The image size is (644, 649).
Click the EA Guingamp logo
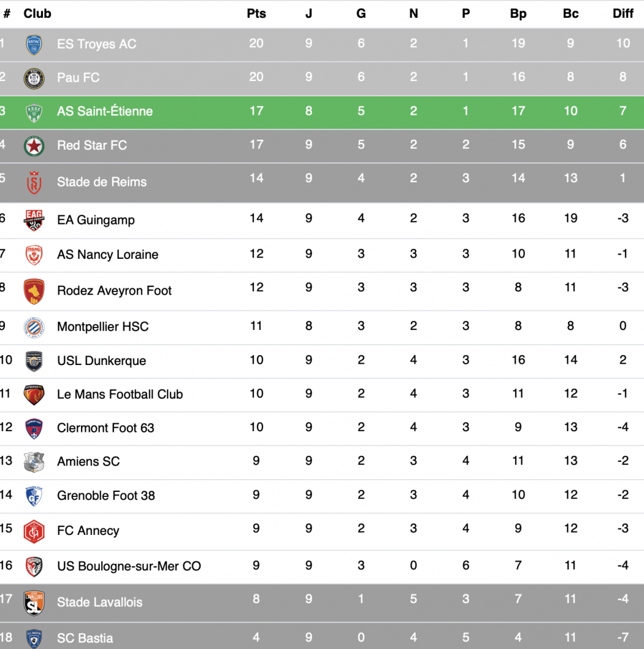click(34, 220)
